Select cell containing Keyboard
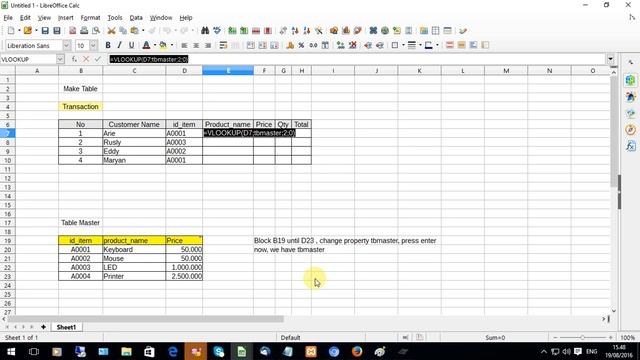Viewport: 640px width, 360px height. click(x=134, y=249)
